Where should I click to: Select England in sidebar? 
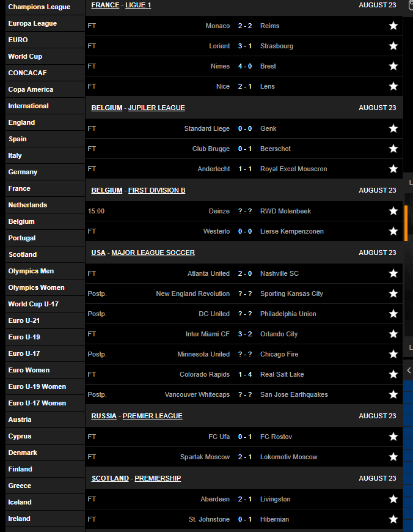[45, 122]
